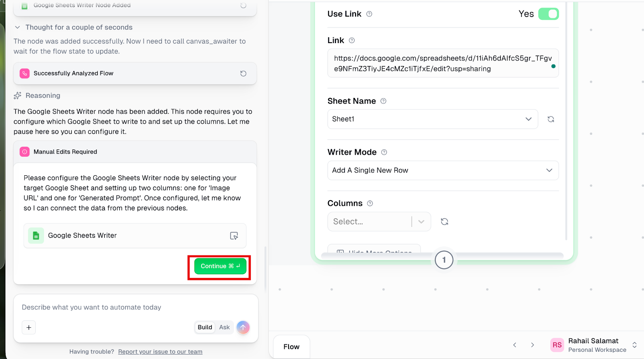This screenshot has height=359, width=644.
Task: Click the Reasoning sparkle icon
Action: click(x=17, y=95)
